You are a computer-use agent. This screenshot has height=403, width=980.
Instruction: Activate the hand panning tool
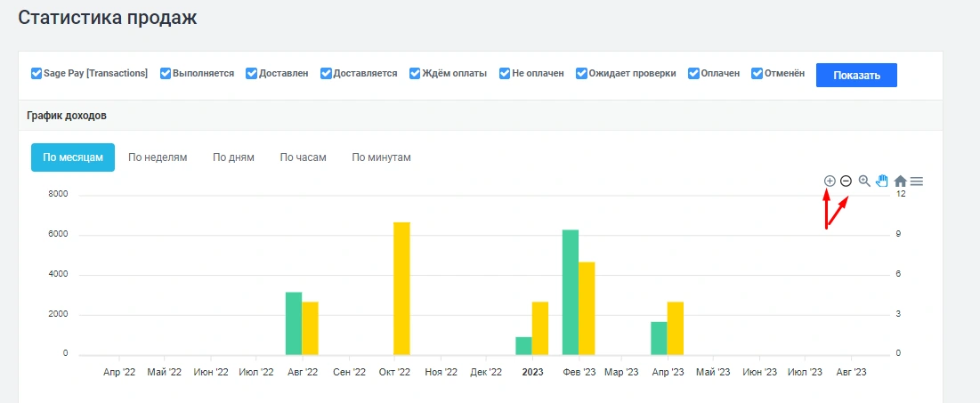coord(882,181)
